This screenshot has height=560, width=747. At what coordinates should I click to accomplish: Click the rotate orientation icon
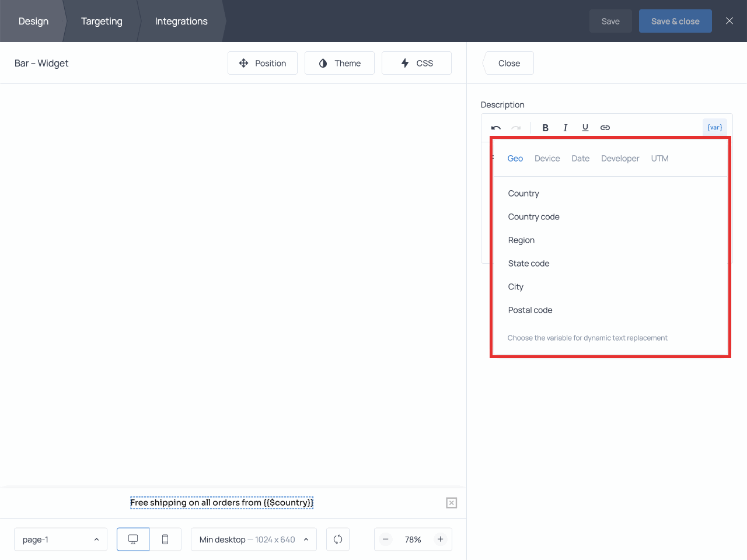pyautogui.click(x=338, y=540)
